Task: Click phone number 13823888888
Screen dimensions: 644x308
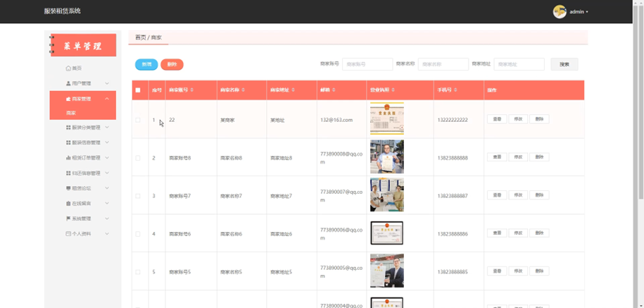Action: pyautogui.click(x=453, y=158)
